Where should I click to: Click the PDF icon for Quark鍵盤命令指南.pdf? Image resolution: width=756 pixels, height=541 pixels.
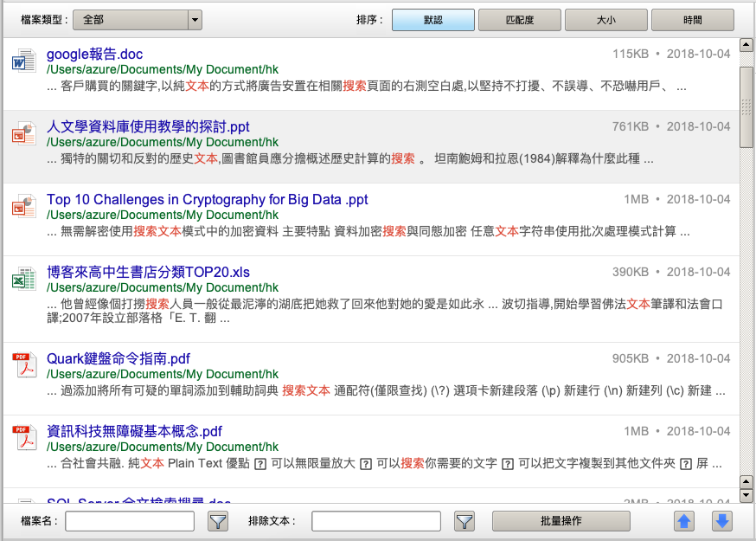pos(22,366)
